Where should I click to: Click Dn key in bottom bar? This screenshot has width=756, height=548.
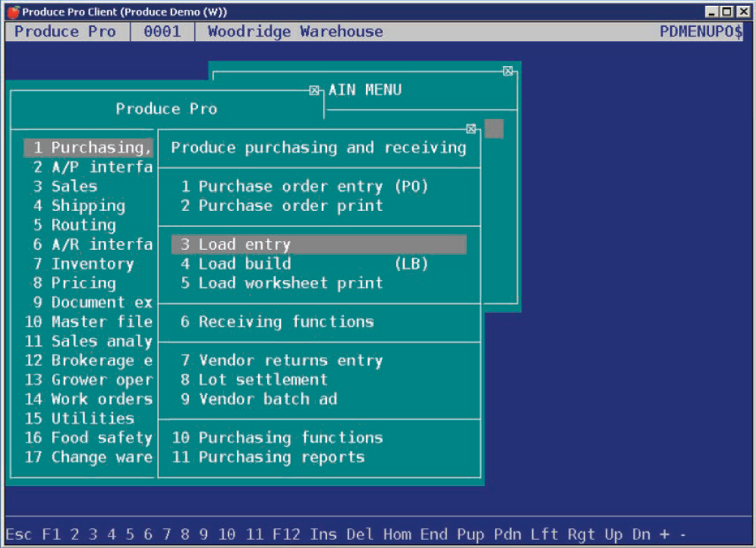coord(642,534)
